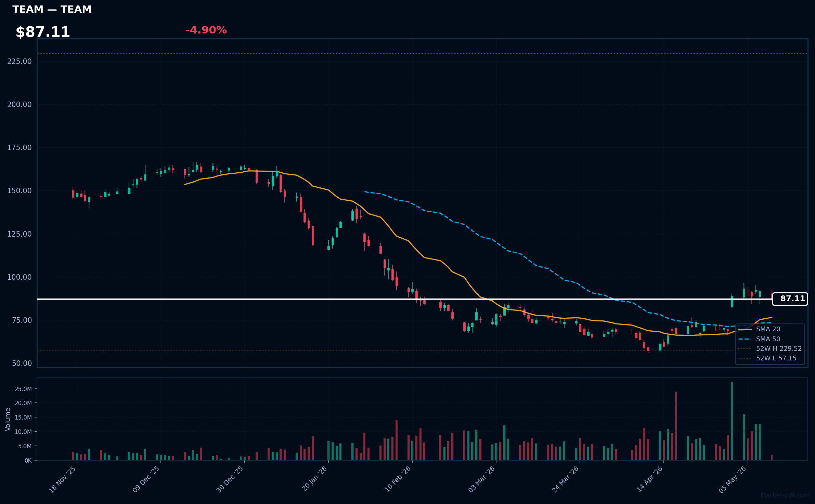Click the tallest green volume bar
The height and width of the screenshot is (504, 815).
[732, 421]
